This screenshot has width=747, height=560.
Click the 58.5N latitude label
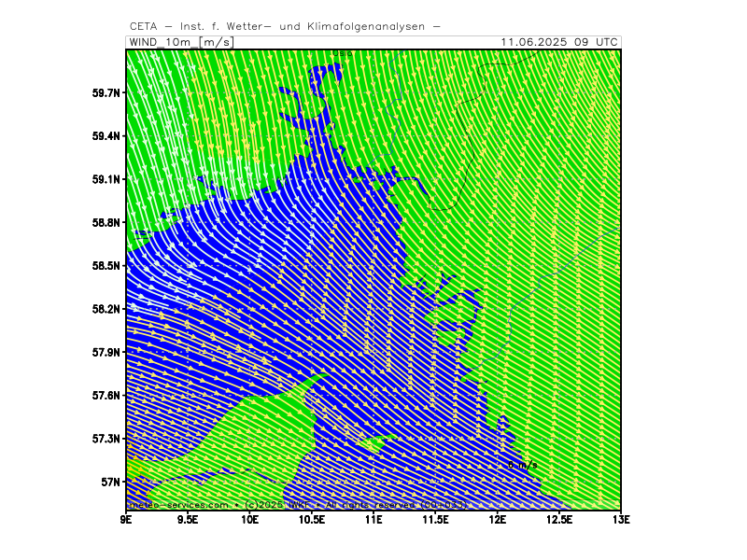click(106, 266)
